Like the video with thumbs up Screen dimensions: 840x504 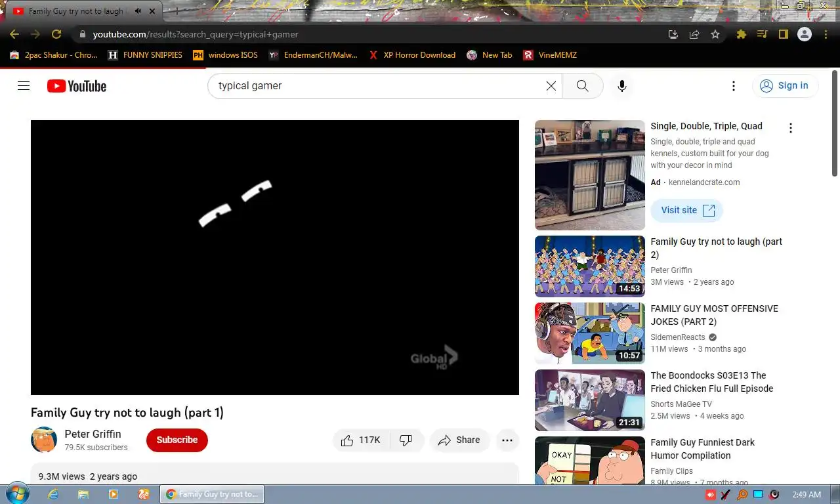pyautogui.click(x=361, y=440)
